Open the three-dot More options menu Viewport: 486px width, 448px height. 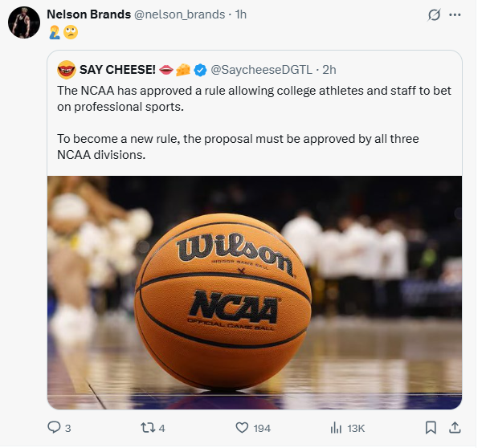click(x=455, y=14)
